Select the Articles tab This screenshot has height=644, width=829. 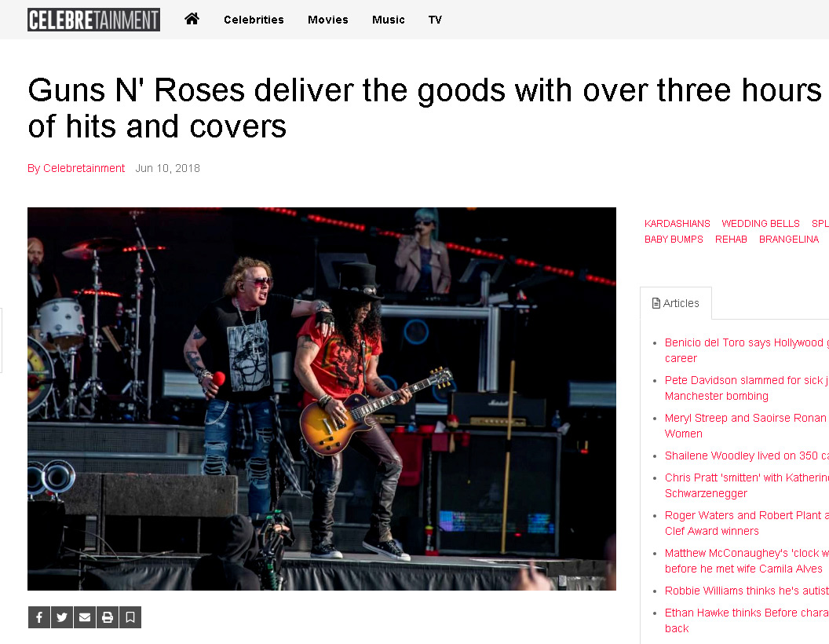pos(676,303)
